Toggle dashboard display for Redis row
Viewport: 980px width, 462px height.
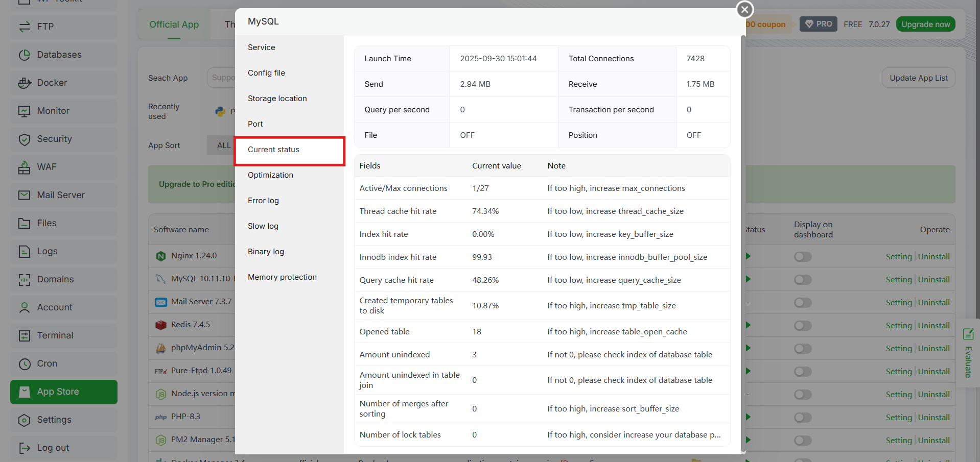coord(803,326)
